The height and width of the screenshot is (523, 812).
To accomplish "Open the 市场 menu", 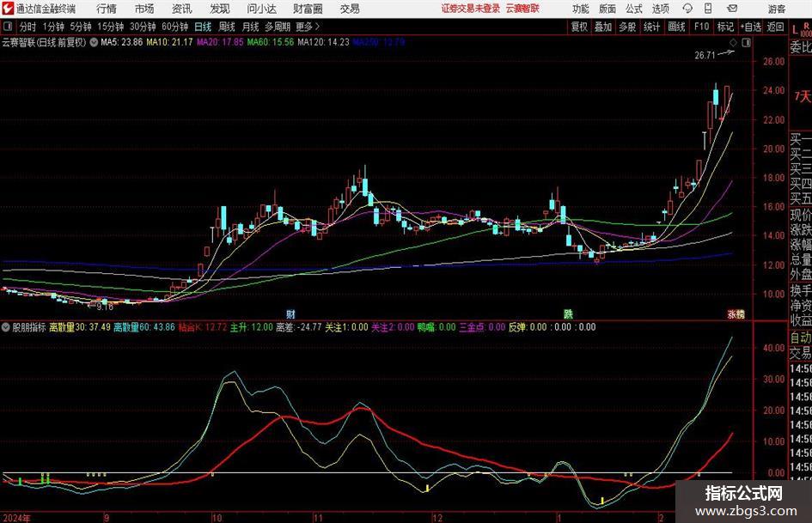I will [144, 9].
